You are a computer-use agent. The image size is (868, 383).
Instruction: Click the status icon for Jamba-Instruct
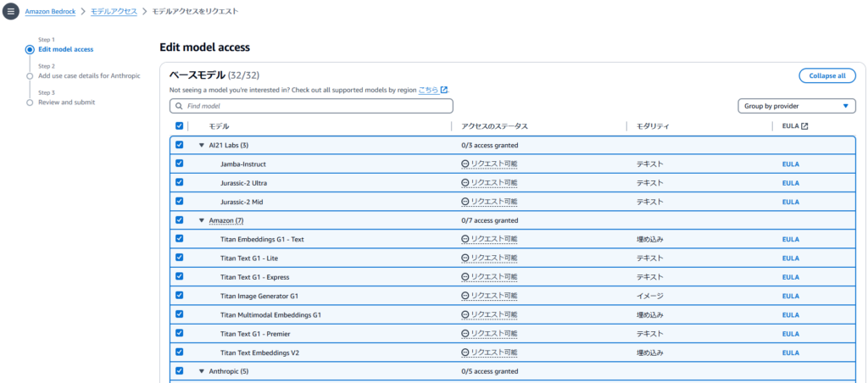(x=465, y=164)
